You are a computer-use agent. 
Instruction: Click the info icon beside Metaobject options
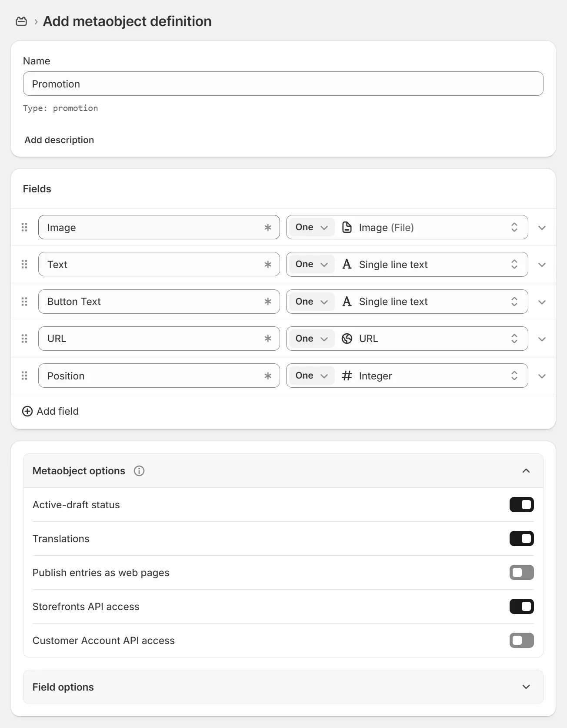139,471
